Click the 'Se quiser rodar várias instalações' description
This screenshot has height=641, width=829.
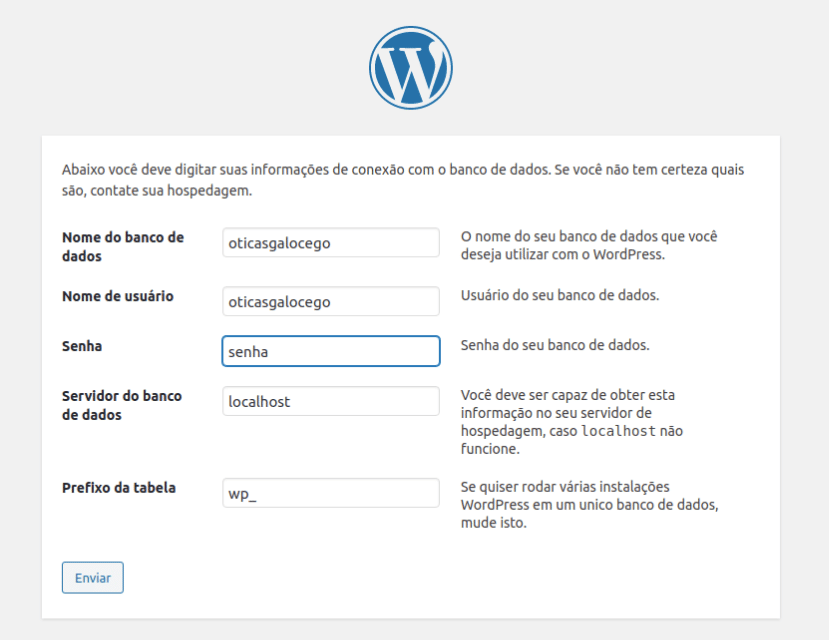click(x=589, y=505)
